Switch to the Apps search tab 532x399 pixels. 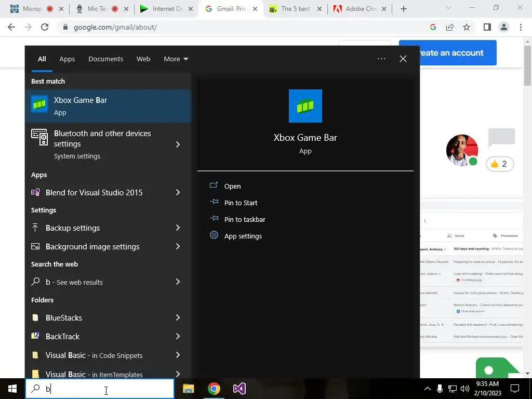[x=67, y=59]
